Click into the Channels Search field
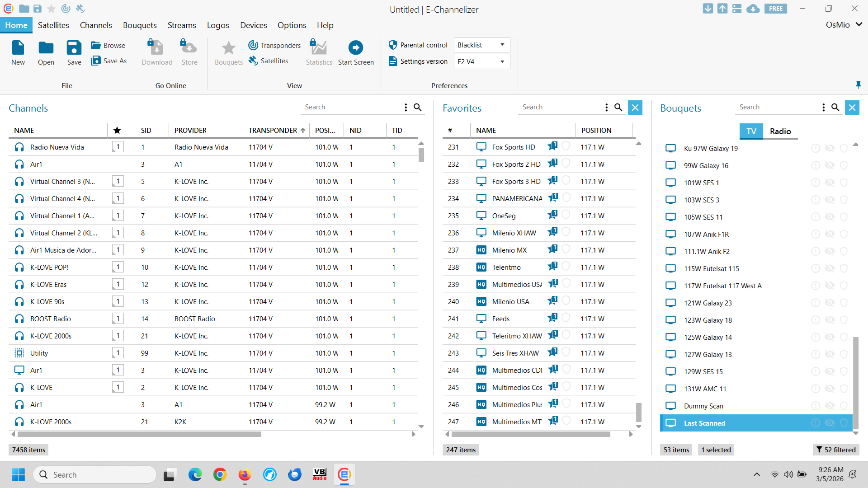The image size is (868, 488). coord(352,107)
